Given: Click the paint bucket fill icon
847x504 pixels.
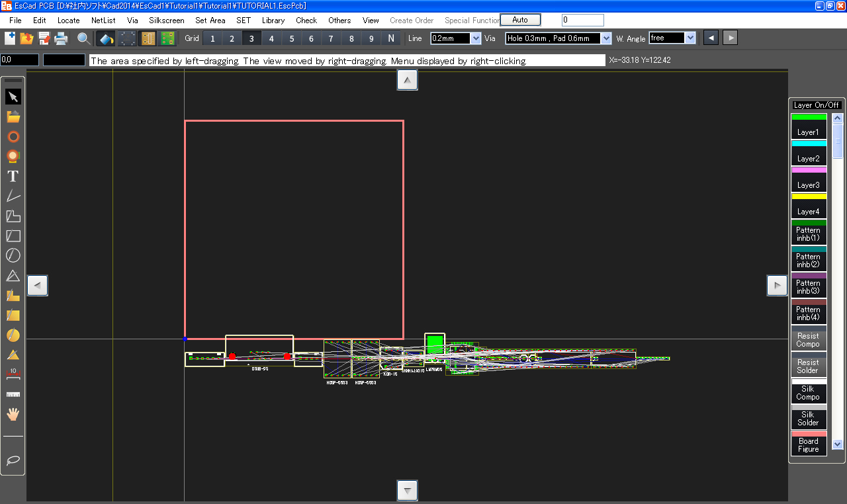Looking at the screenshot, I should [x=107, y=38].
